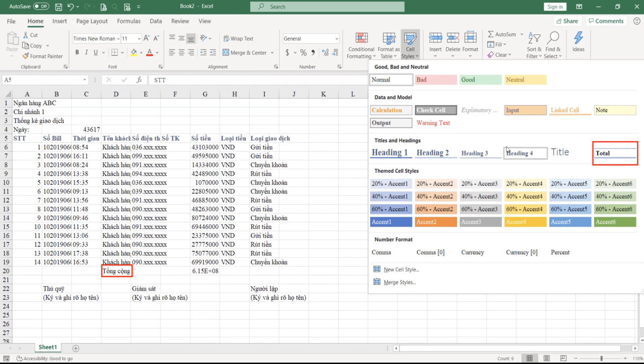Click the Center alignment icon
Viewport: 644px width, 364px height.
coord(182,53)
